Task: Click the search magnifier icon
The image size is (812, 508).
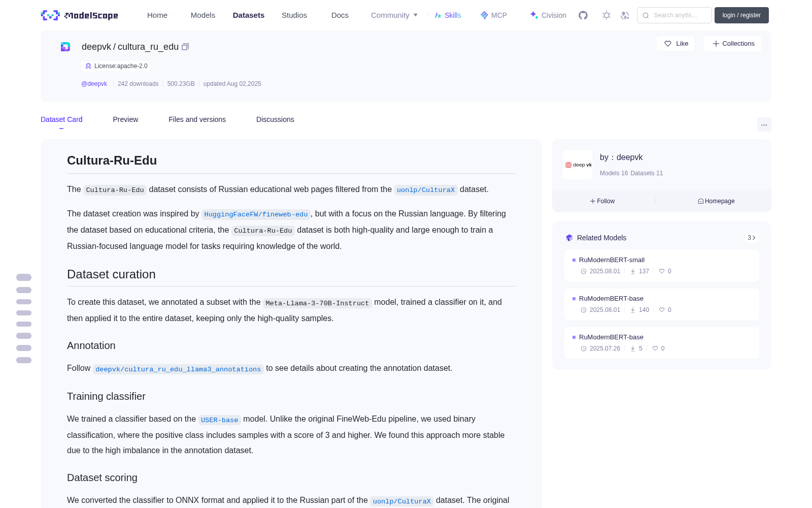Action: click(646, 15)
